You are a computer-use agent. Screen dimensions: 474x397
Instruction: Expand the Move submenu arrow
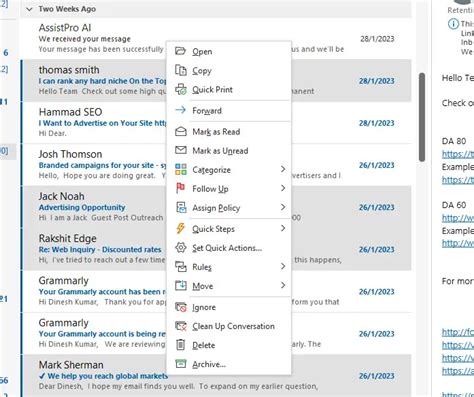283,285
